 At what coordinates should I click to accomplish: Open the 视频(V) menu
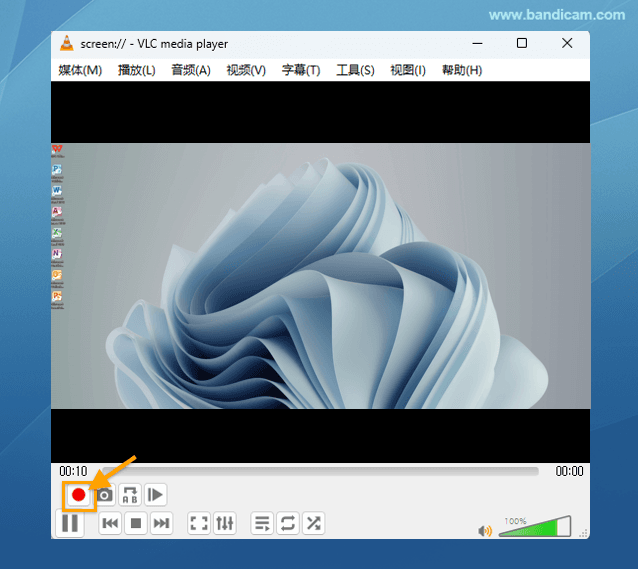(246, 70)
